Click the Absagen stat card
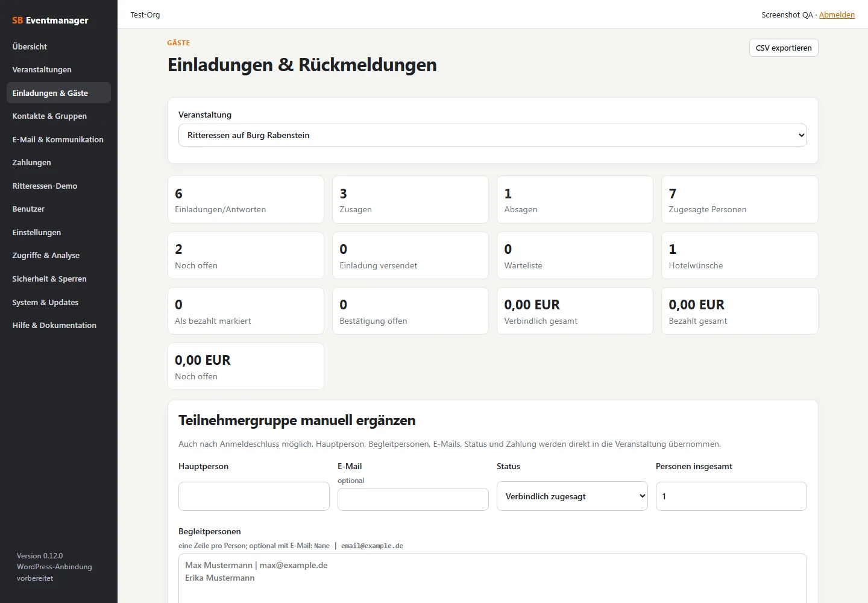This screenshot has width=868, height=603. [x=575, y=200]
